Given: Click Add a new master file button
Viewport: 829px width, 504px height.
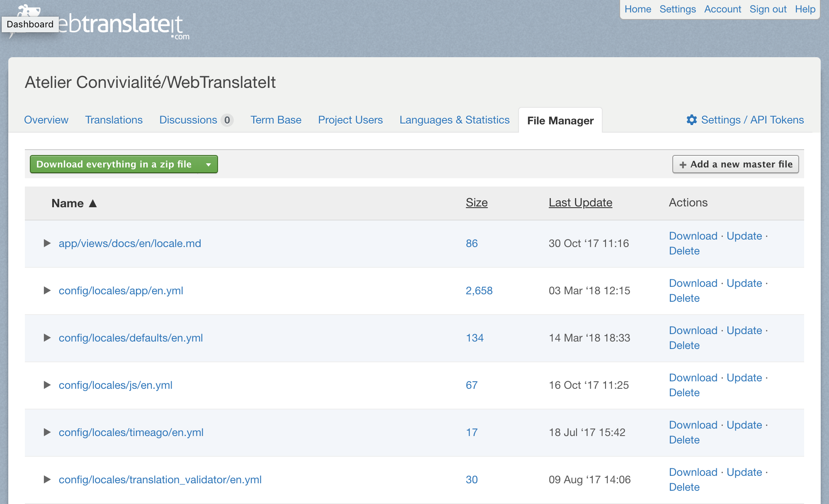Looking at the screenshot, I should (x=735, y=165).
